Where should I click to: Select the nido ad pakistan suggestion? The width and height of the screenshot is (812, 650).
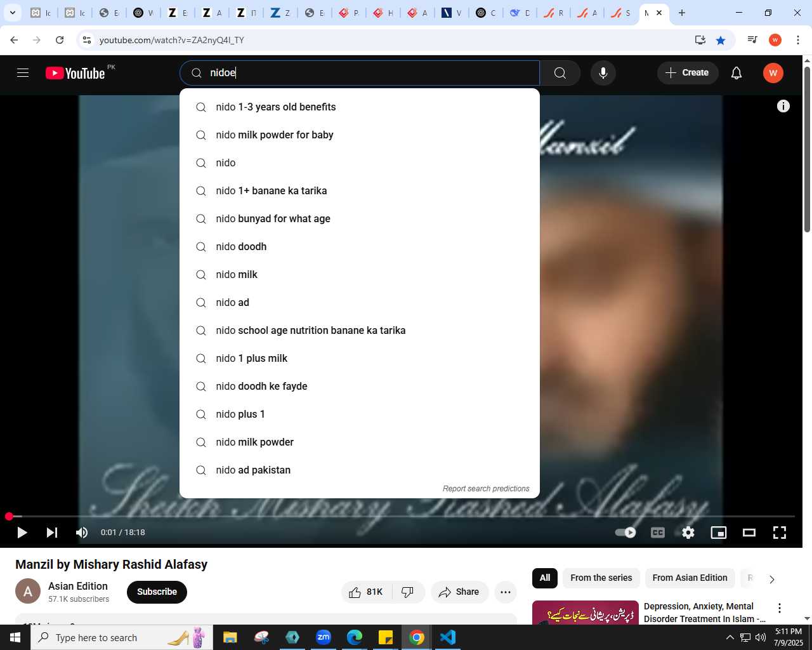(360, 470)
